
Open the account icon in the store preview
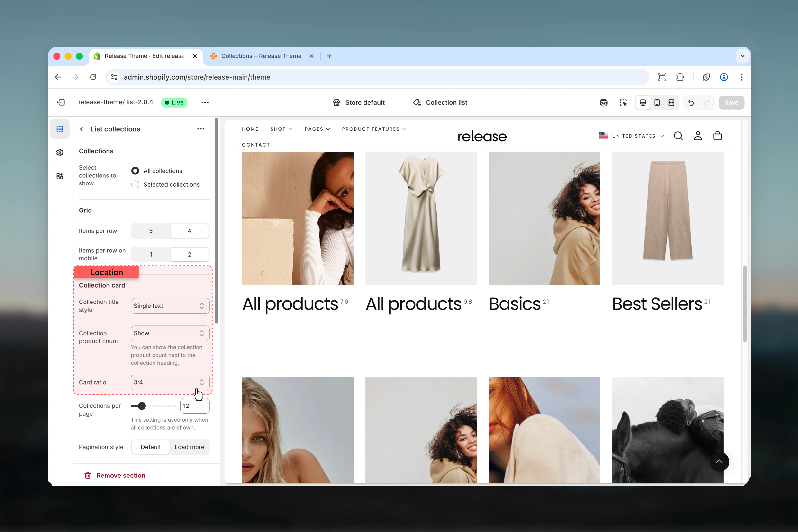tap(698, 136)
